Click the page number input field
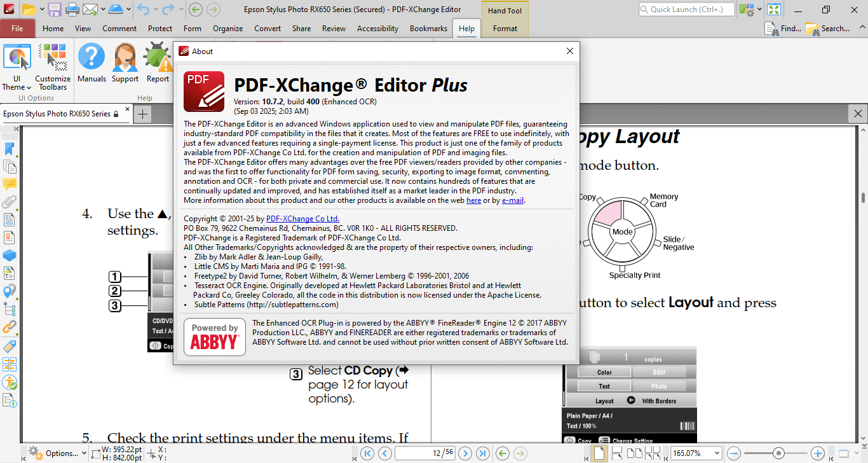This screenshot has height=463, width=868. click(x=424, y=453)
